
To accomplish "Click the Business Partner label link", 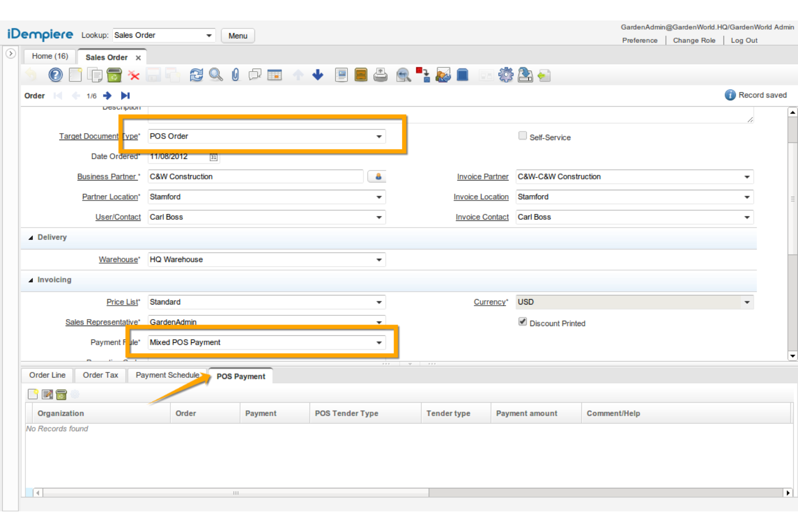I will click(107, 177).
